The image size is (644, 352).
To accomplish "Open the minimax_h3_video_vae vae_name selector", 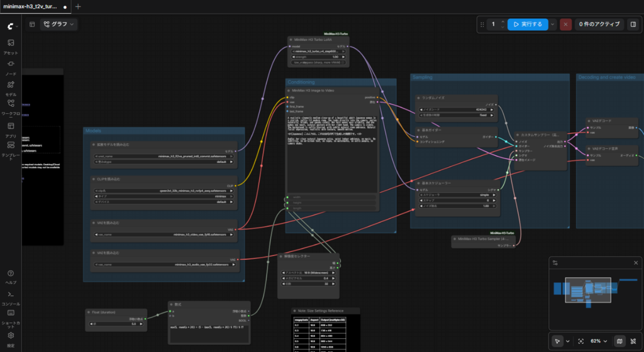I will tap(164, 234).
